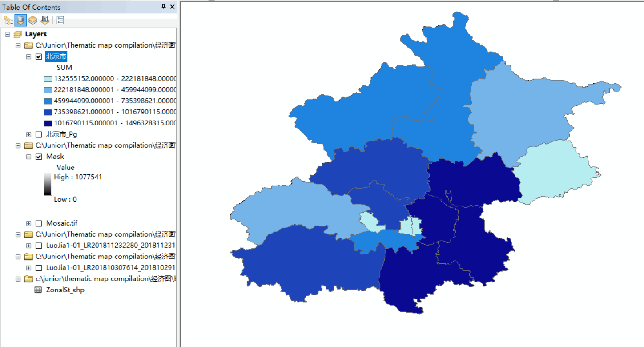The width and height of the screenshot is (644, 347).
Task: Open the Table Of Contents Options icon
Action: [x=60, y=20]
